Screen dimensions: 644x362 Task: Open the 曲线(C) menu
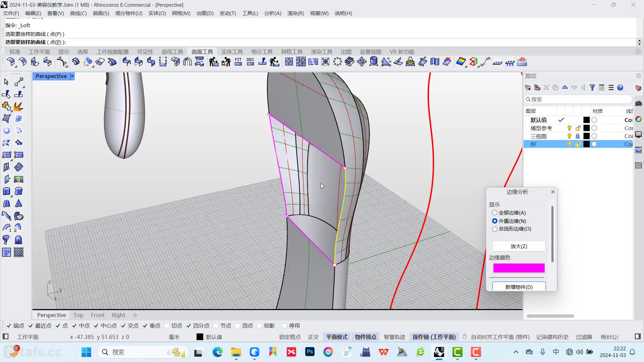click(78, 13)
